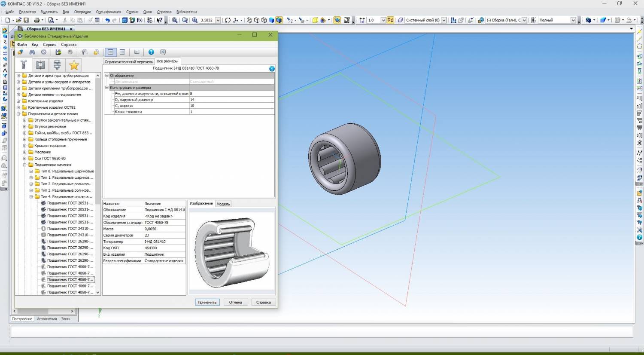Viewport: 644px width, 355px height.
Task: Toggle the snap icon next to scale 1.0
Action: [390, 20]
